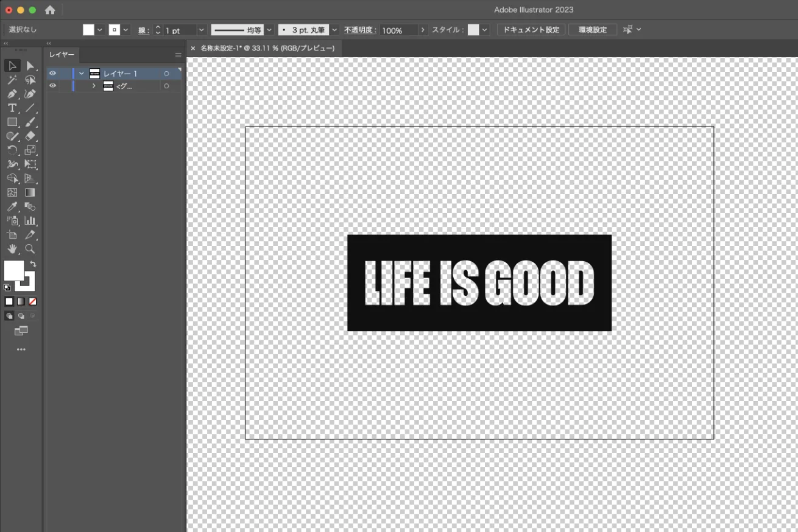Click the ドキュメント設定 button
The height and width of the screenshot is (532, 798).
(x=531, y=30)
